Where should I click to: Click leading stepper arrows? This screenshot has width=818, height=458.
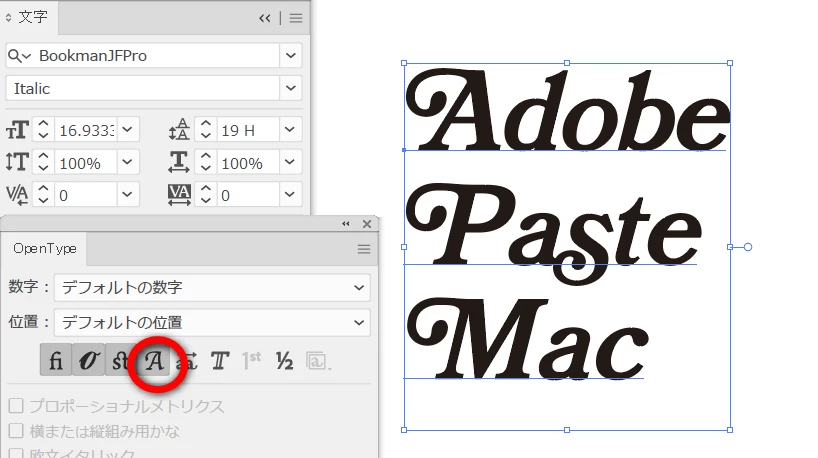pos(206,129)
